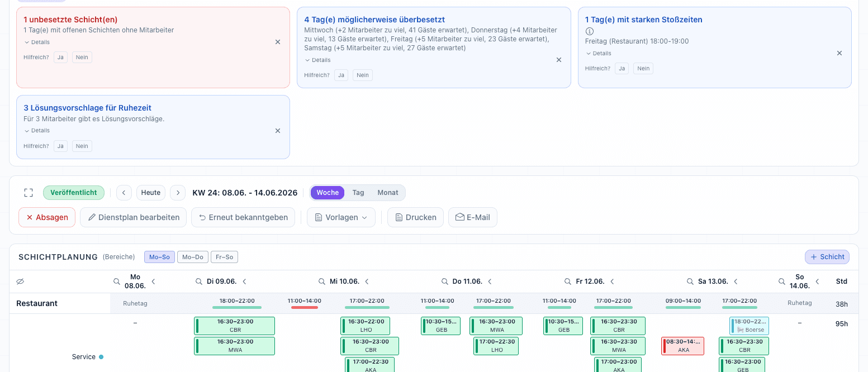
Task: Select the Fr–So range filter
Action: (x=224, y=257)
